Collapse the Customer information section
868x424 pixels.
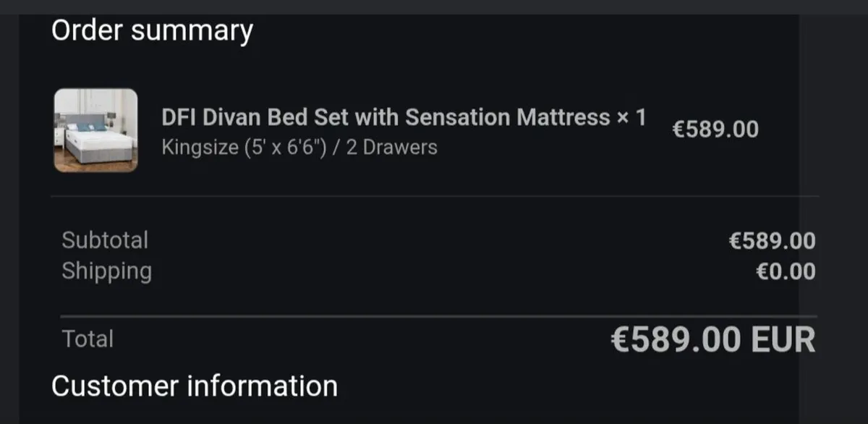(193, 385)
